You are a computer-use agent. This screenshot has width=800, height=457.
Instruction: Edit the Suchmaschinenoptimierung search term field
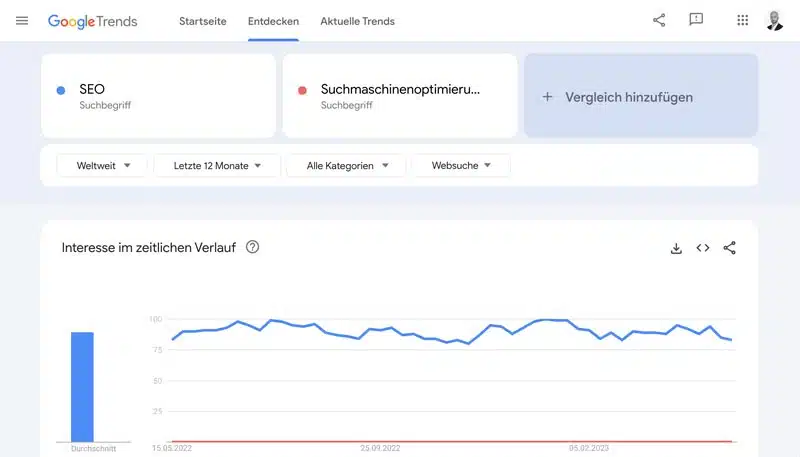[x=400, y=96]
